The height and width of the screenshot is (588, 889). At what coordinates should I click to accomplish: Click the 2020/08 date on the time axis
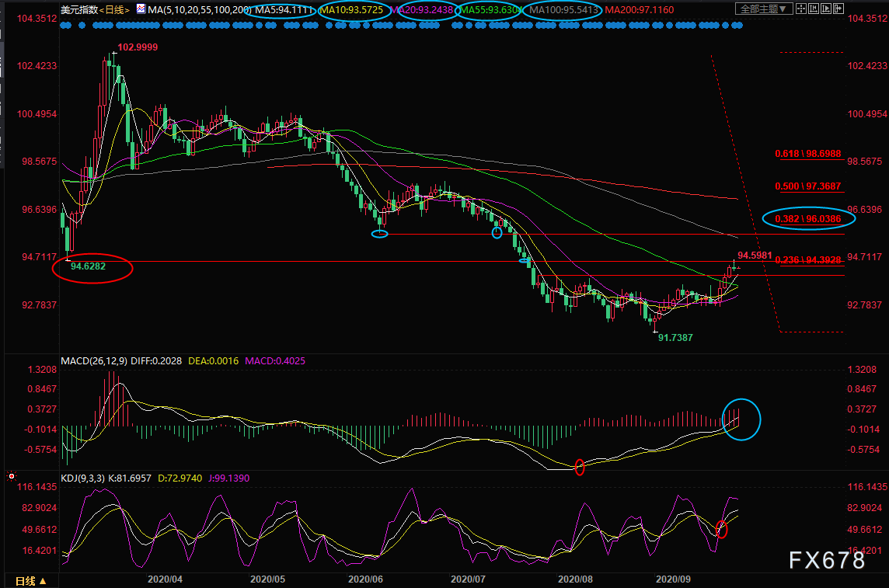coord(574,579)
